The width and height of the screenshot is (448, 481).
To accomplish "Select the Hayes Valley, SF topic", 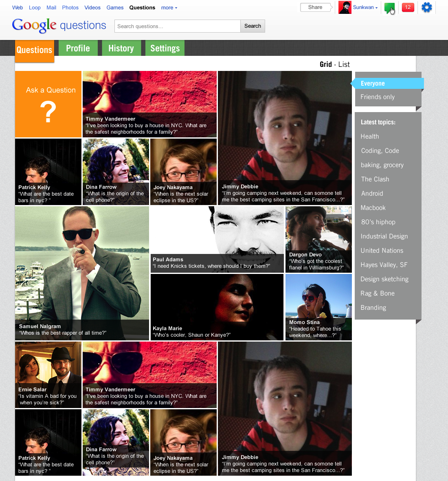I will (x=384, y=265).
